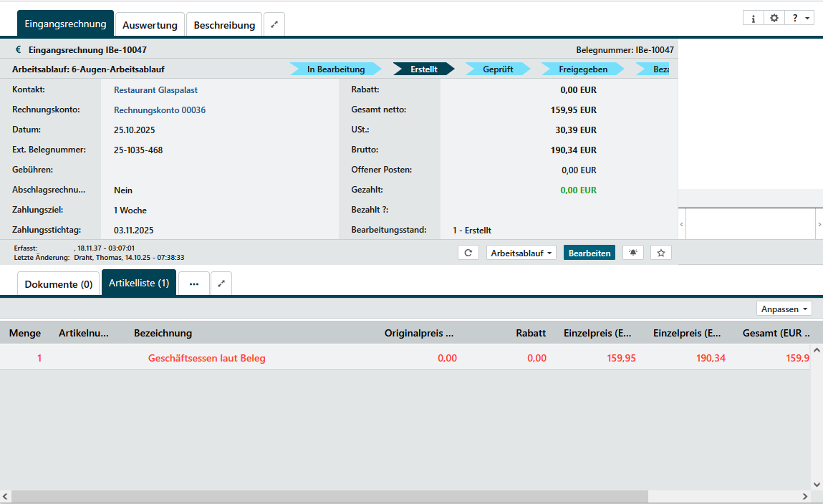Open the Rechnungskonto 00036 link

click(160, 110)
